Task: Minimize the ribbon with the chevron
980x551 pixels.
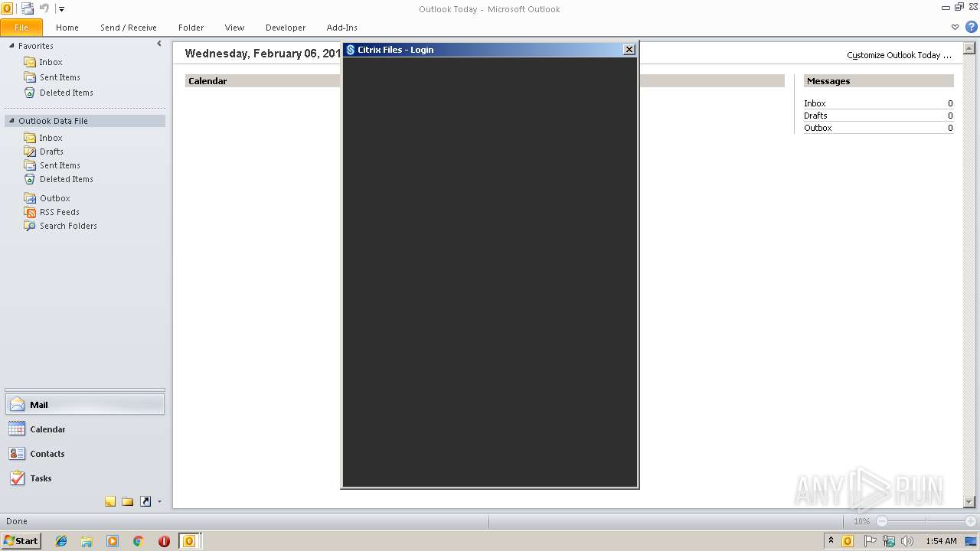Action: tap(955, 27)
